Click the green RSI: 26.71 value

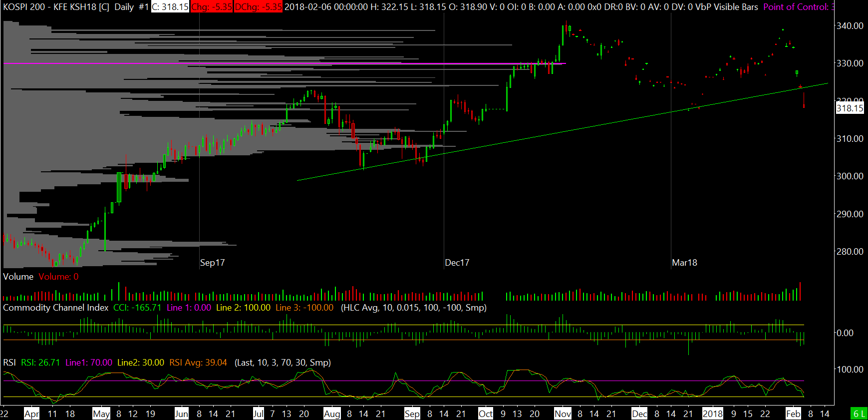(40, 363)
